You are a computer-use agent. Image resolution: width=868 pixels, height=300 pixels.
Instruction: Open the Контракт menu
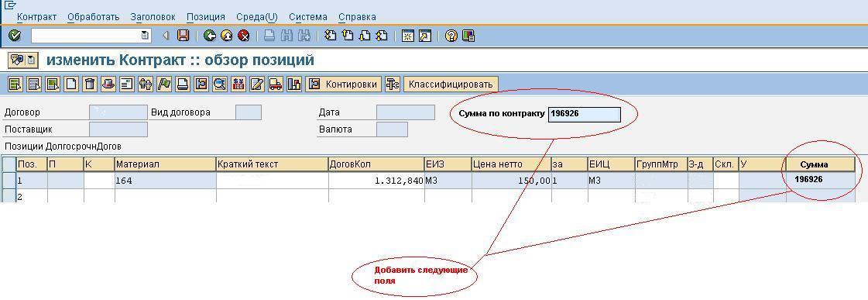coord(36,17)
